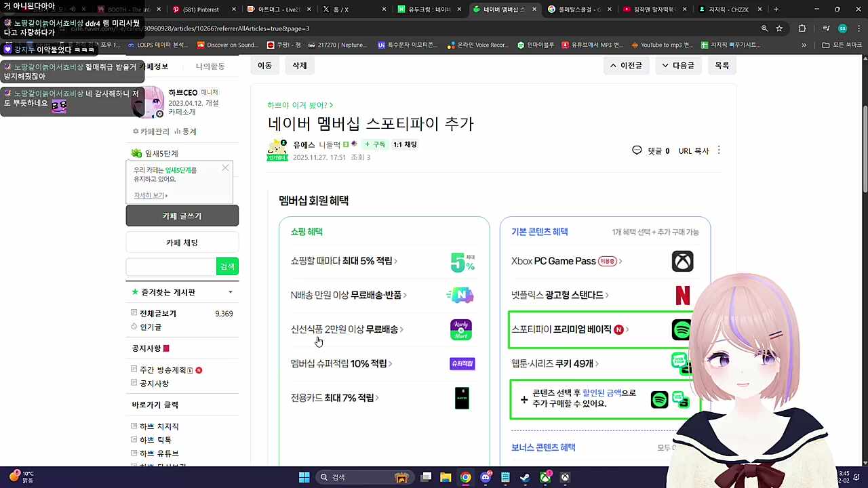Open the three-dot menu next to URL 복사
868x488 pixels.
(x=719, y=150)
